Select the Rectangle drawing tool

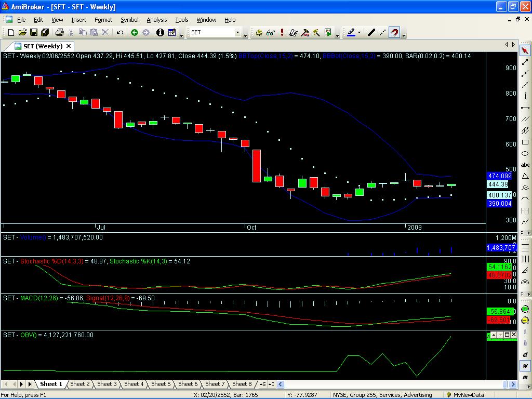(x=525, y=142)
